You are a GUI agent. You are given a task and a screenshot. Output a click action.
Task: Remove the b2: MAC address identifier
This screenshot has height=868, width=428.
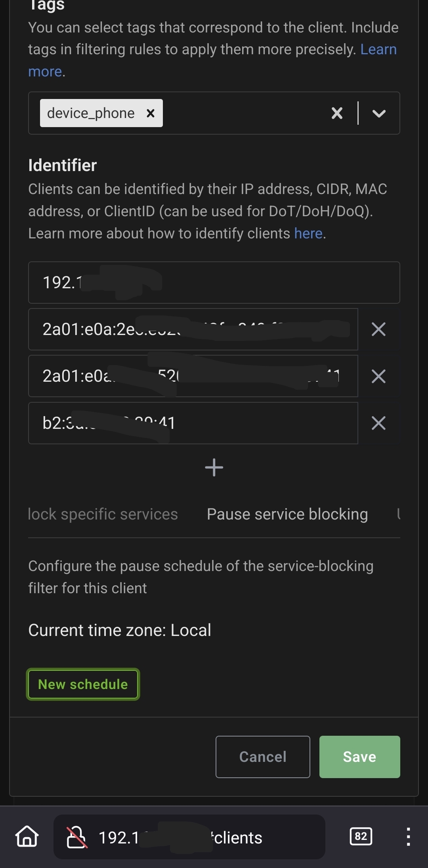pyautogui.click(x=378, y=423)
